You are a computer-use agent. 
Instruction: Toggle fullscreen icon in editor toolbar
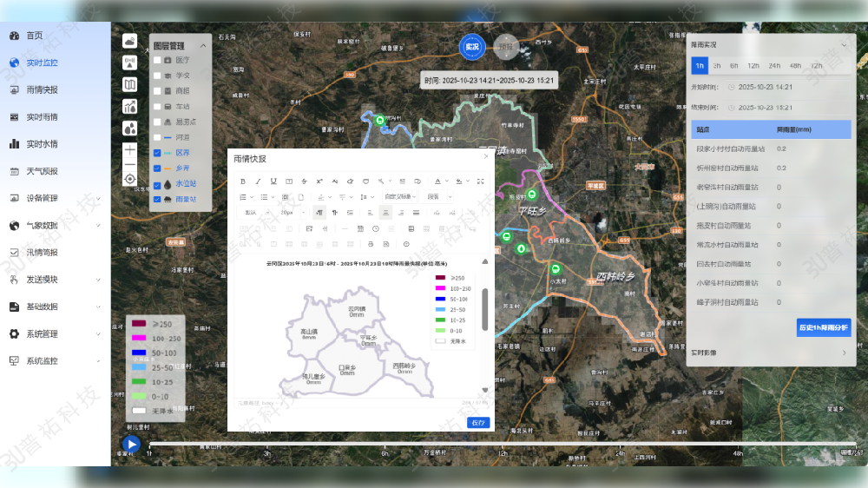point(481,181)
